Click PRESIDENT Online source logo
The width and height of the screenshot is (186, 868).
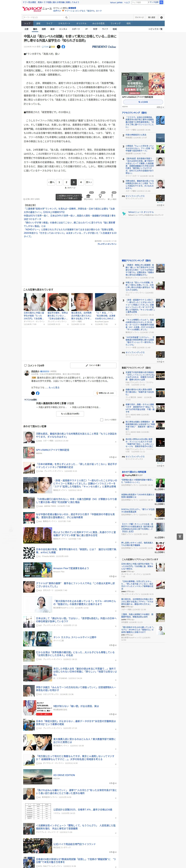pos(104,47)
